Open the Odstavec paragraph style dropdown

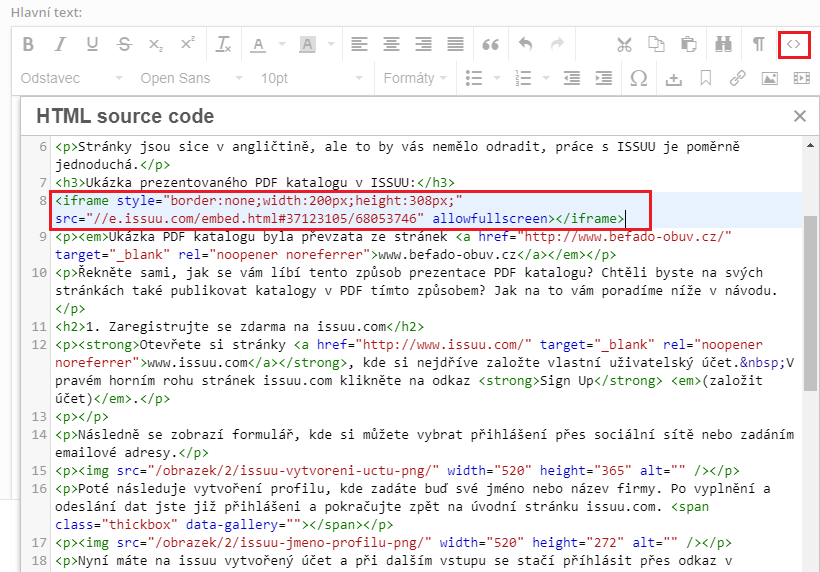coord(72,78)
